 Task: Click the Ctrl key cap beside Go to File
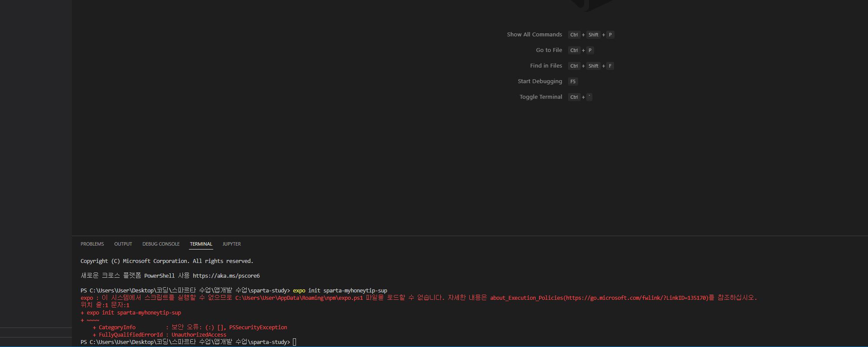[x=574, y=50]
